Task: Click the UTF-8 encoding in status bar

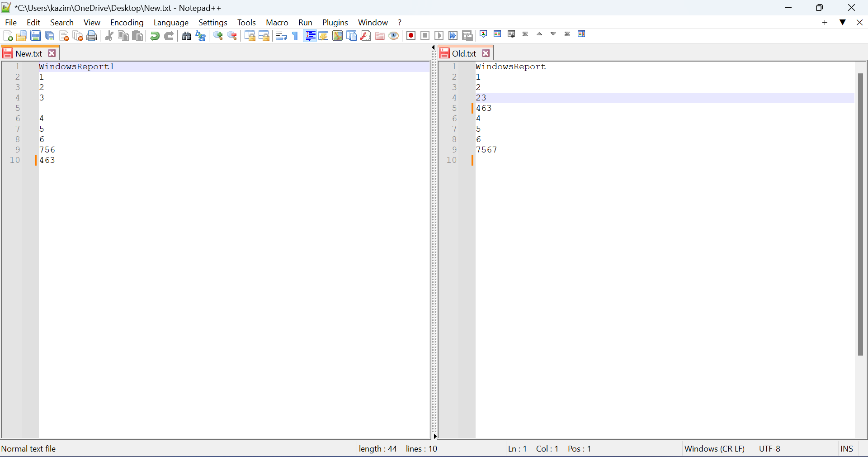Action: 769,449
